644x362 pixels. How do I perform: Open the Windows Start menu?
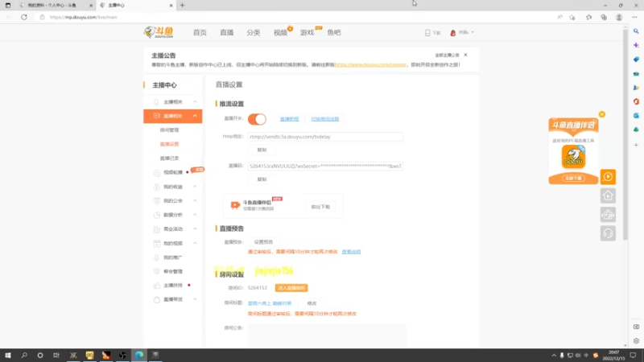click(8, 356)
